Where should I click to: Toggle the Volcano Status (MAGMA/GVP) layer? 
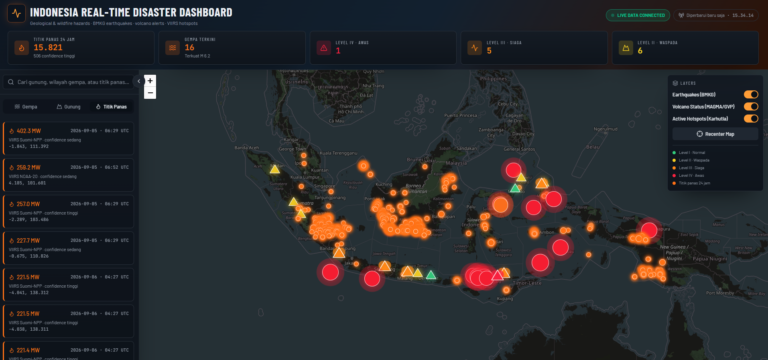tap(751, 106)
